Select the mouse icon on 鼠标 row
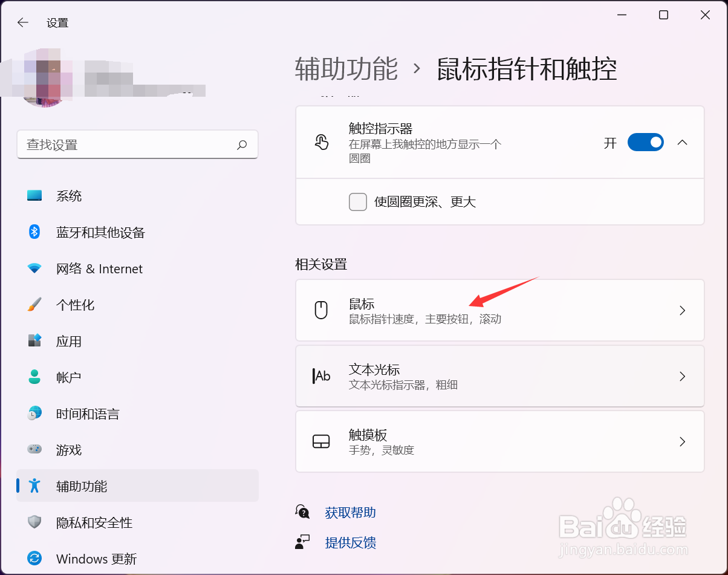The height and width of the screenshot is (575, 728). 321,310
